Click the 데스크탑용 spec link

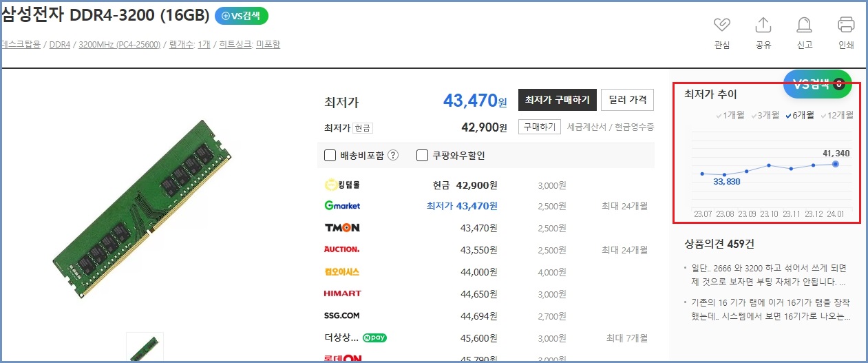[x=21, y=44]
